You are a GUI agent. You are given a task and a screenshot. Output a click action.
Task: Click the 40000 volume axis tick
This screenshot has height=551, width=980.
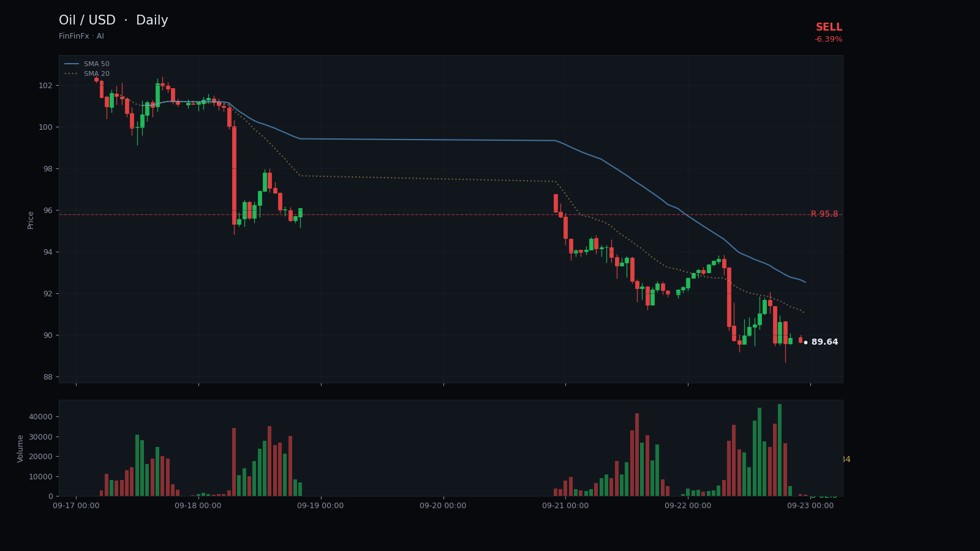(41, 417)
